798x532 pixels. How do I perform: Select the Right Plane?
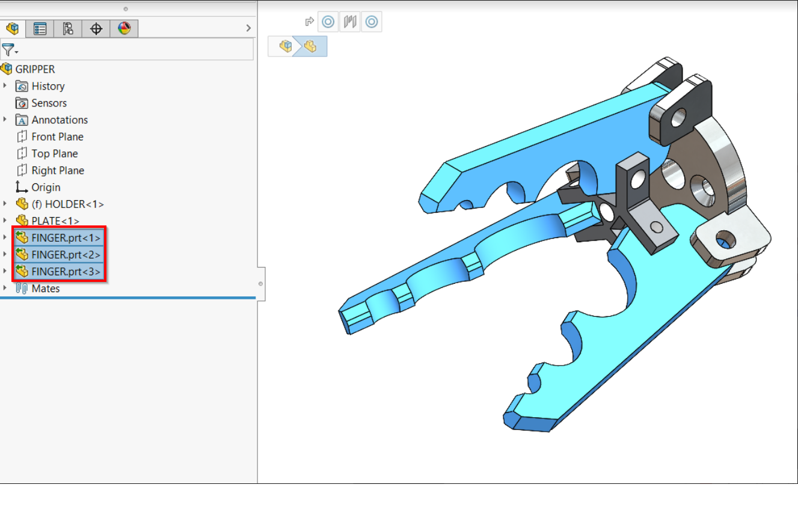coord(58,170)
